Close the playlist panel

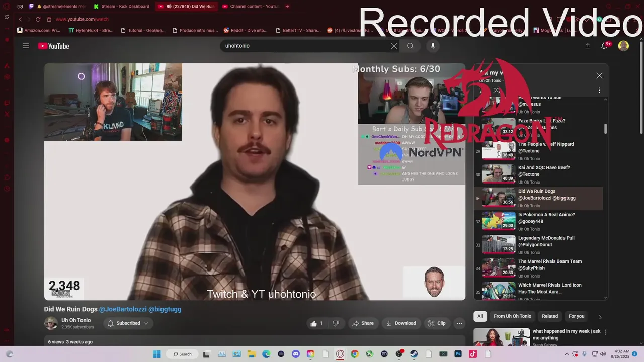pos(599,75)
